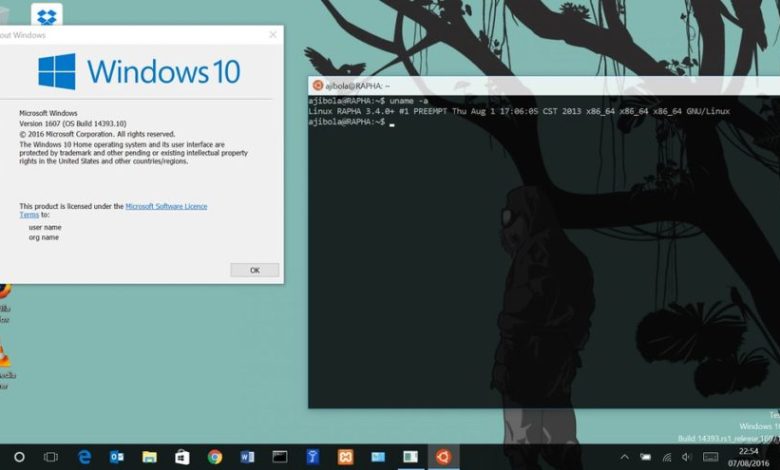Open Outlook from the taskbar
Viewport: 780px width, 470px height.
[x=116, y=457]
